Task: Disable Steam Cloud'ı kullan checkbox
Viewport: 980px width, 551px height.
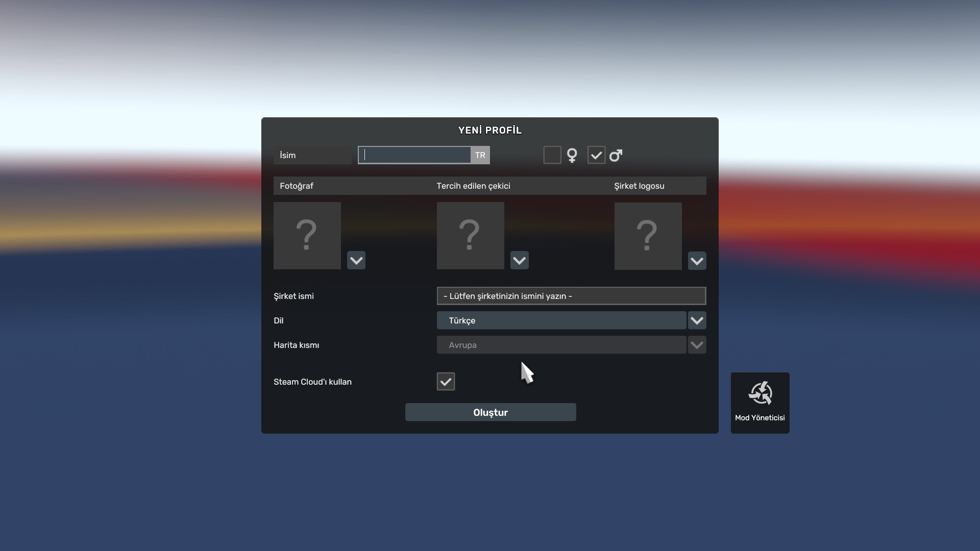Action: [x=446, y=382]
